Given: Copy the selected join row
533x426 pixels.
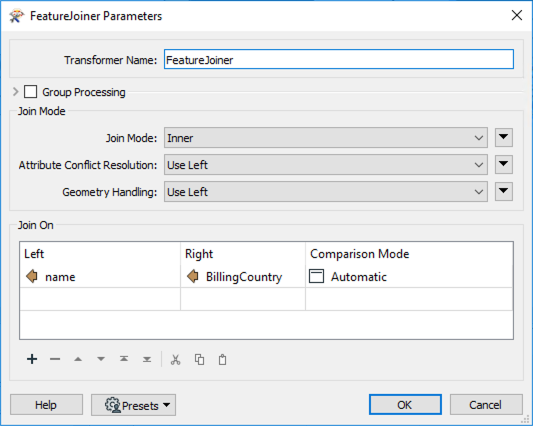Looking at the screenshot, I should tap(199, 359).
